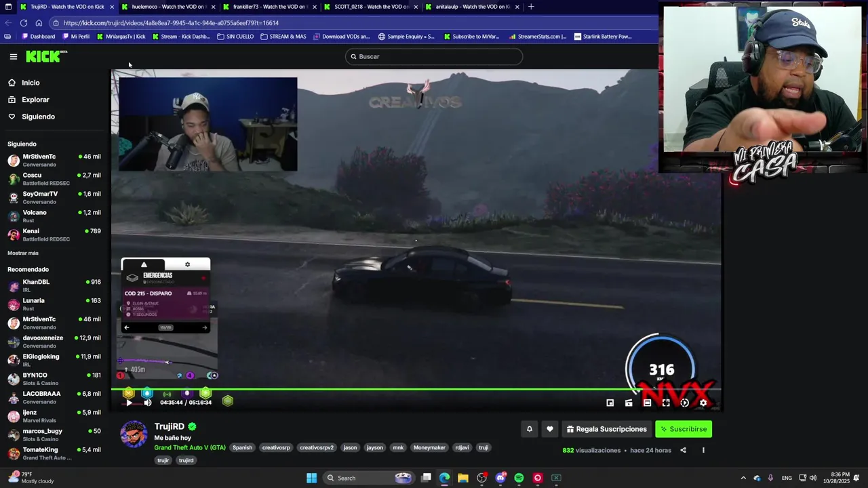Open Spotify from the taskbar
Screen dimensions: 868x488
pyautogui.click(x=519, y=478)
